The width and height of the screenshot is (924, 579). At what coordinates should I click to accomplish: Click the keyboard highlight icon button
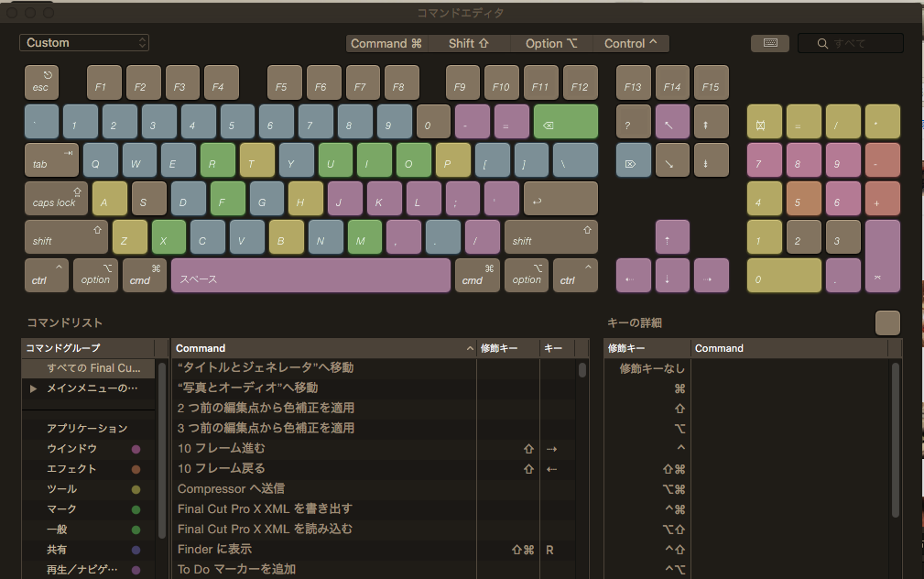(769, 43)
